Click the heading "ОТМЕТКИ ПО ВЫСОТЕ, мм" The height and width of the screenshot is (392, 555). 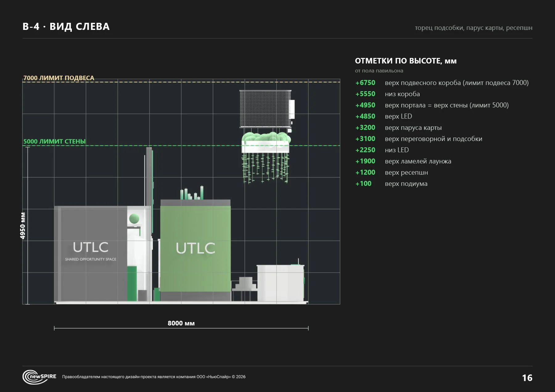pos(406,61)
